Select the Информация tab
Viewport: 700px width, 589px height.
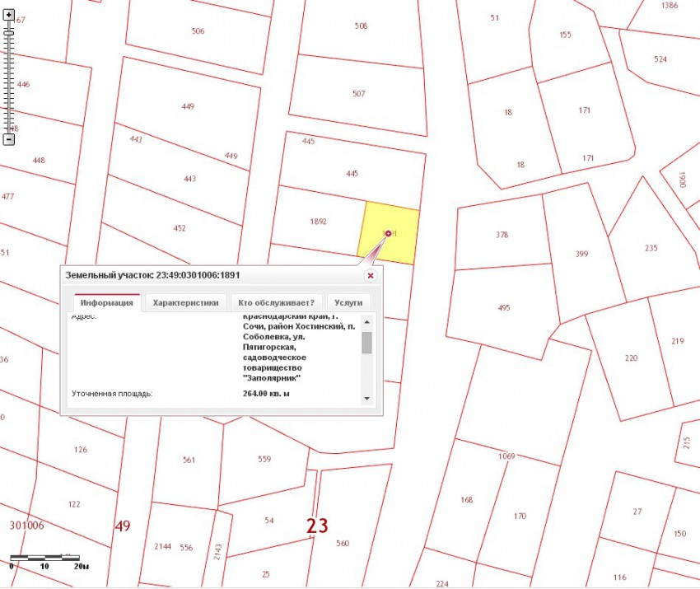point(107,302)
